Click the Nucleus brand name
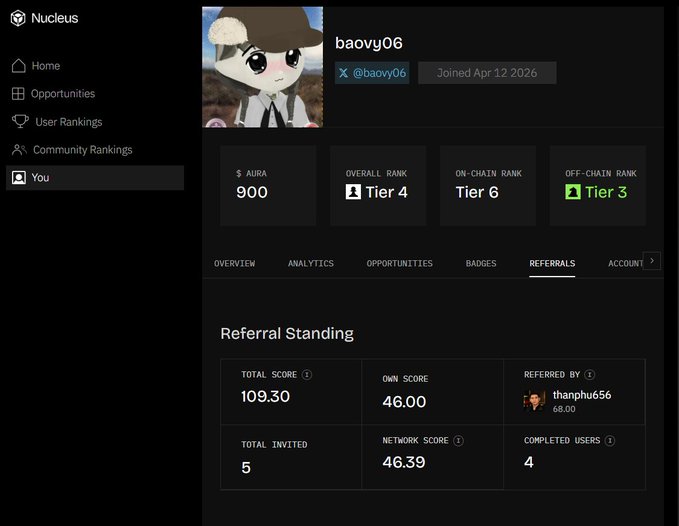Image resolution: width=679 pixels, height=526 pixels. [55, 18]
